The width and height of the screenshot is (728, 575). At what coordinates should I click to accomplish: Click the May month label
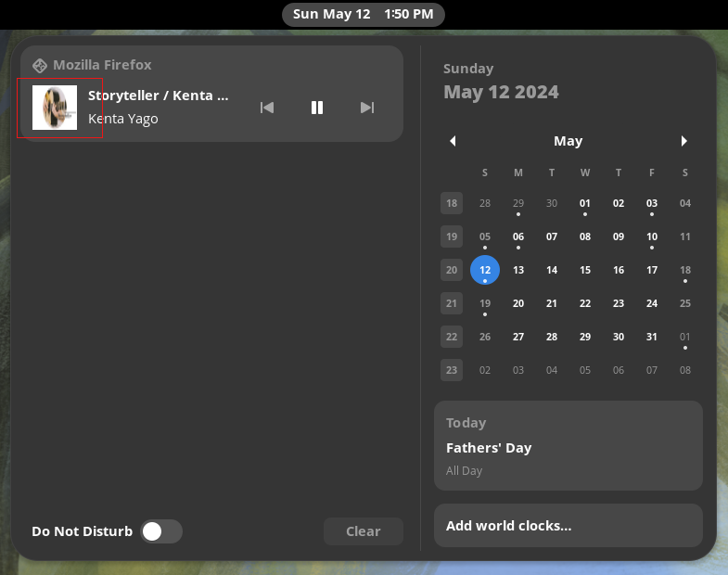568,141
